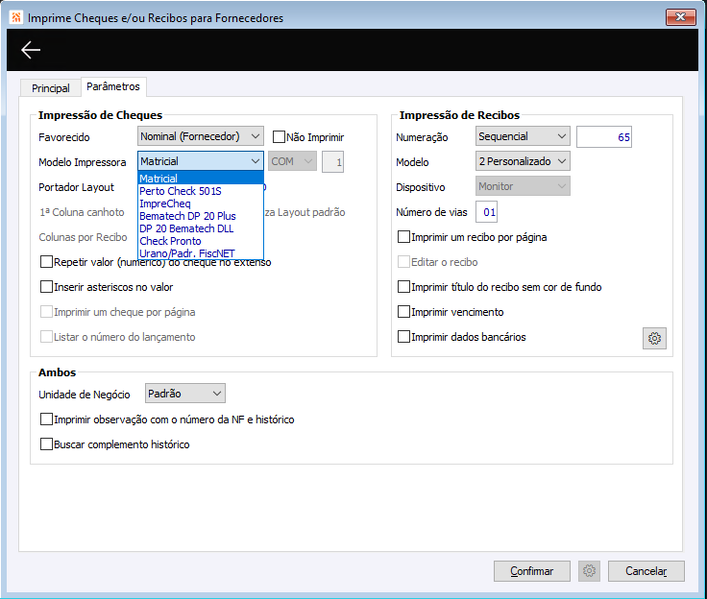Image resolution: width=707 pixels, height=599 pixels.
Task: Click the Portador Layout label
Action: click(76, 187)
